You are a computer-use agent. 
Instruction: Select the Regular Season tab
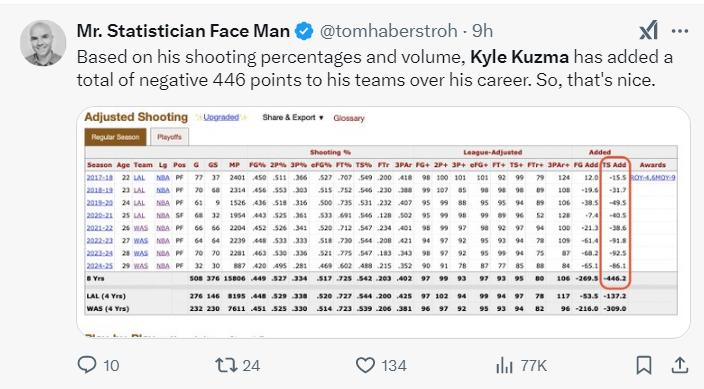pyautogui.click(x=115, y=137)
